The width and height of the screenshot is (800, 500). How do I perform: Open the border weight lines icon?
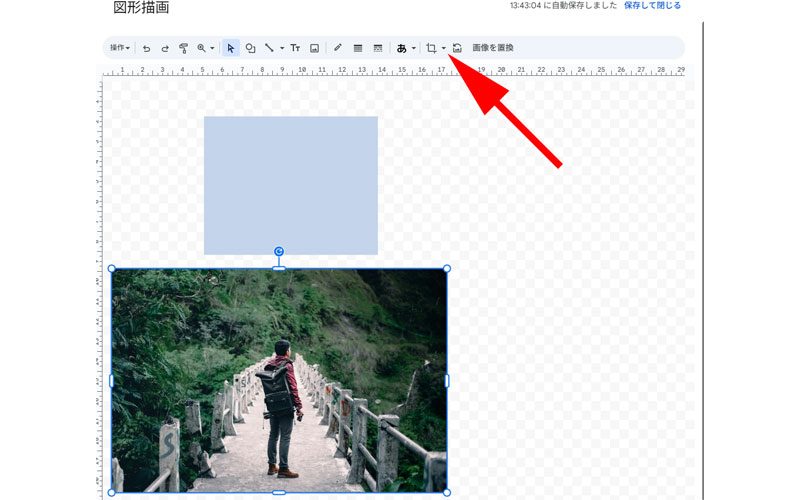pyautogui.click(x=358, y=48)
